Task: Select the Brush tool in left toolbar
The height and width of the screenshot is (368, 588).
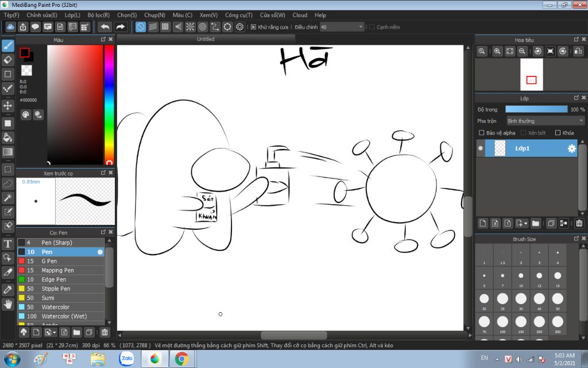Action: coord(8,46)
